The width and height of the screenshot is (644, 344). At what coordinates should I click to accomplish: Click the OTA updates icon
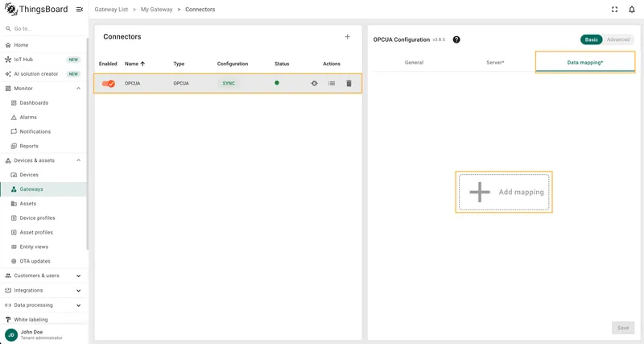coord(14,261)
